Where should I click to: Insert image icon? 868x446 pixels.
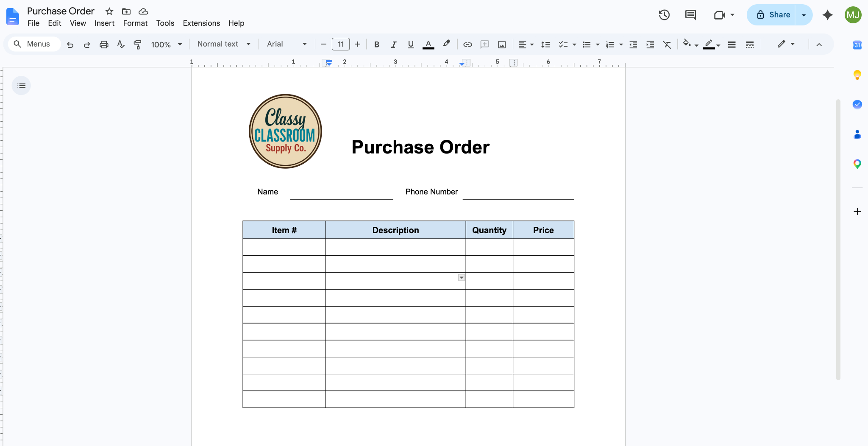pyautogui.click(x=502, y=45)
